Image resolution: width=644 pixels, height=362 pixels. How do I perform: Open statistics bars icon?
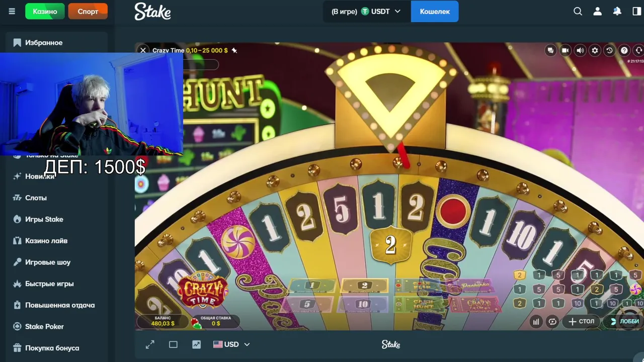coord(536,322)
